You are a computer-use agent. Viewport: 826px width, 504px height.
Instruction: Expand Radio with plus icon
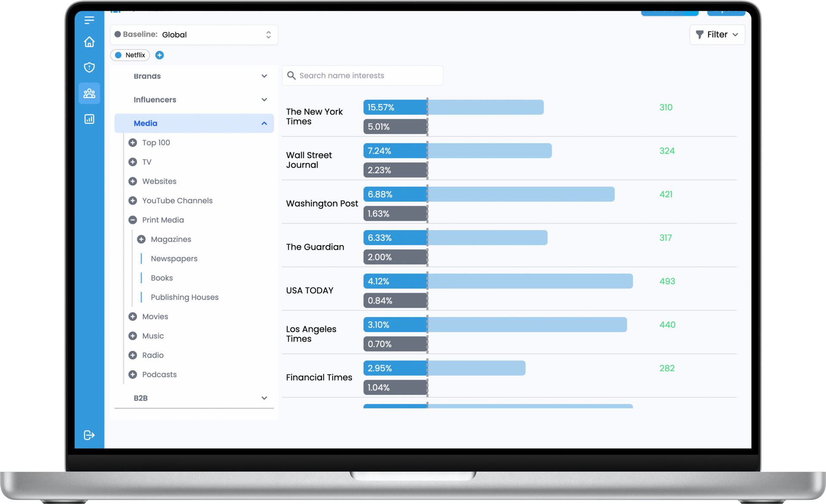pyautogui.click(x=133, y=355)
